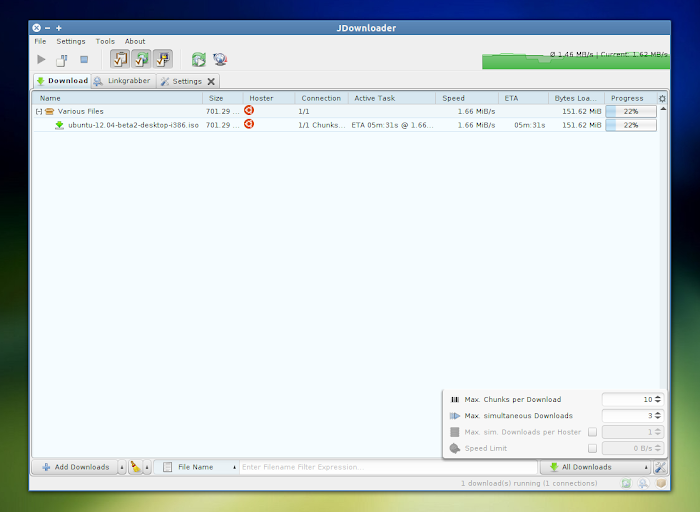Stop all downloads with the stop icon
Screen dimensions: 700x512
point(84,59)
